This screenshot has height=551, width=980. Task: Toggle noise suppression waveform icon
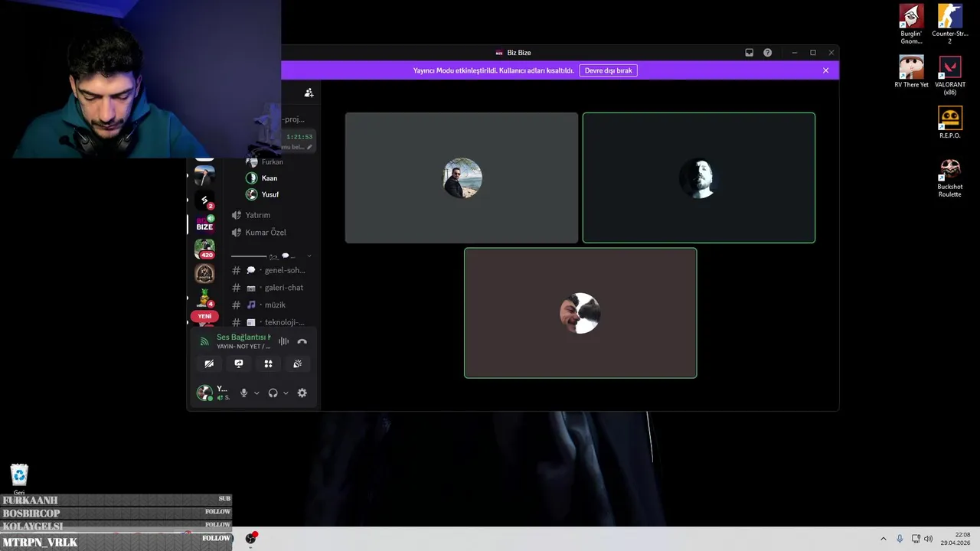click(x=283, y=341)
